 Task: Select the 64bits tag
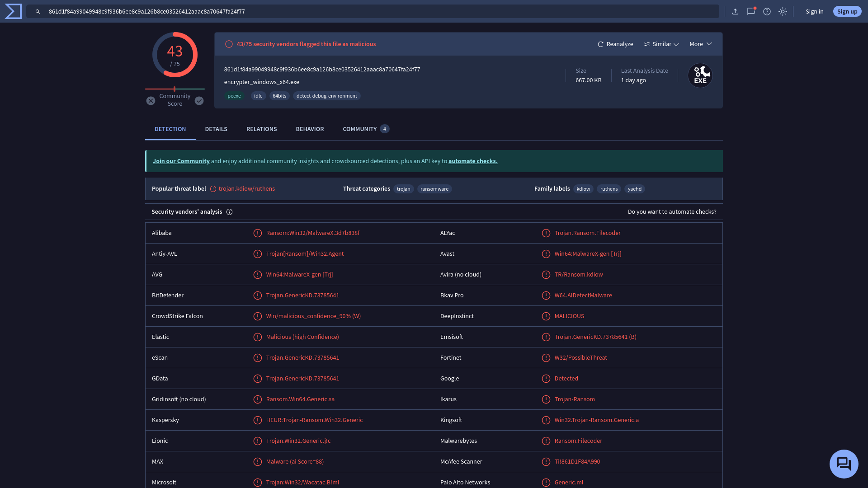[279, 96]
